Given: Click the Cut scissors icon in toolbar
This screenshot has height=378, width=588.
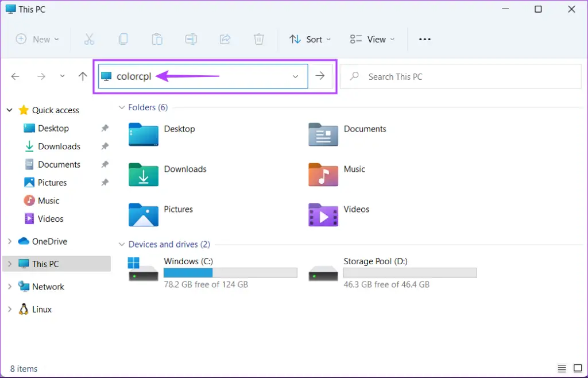Looking at the screenshot, I should pyautogui.click(x=89, y=39).
